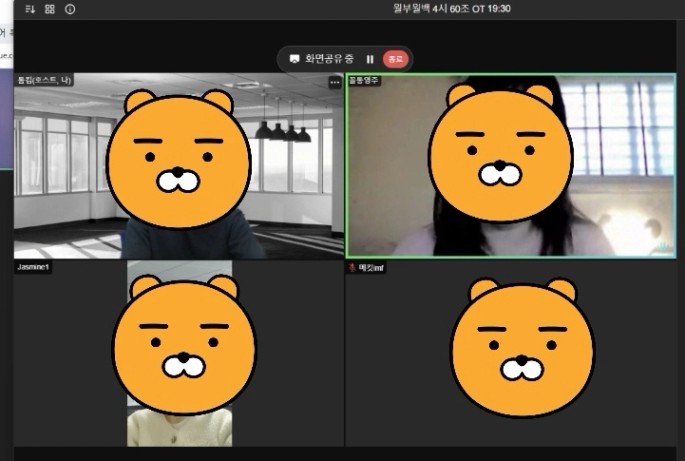Viewport: 685px width, 461px height.
Task: Click the muted microphone icon on bottom-right tile
Action: [352, 268]
